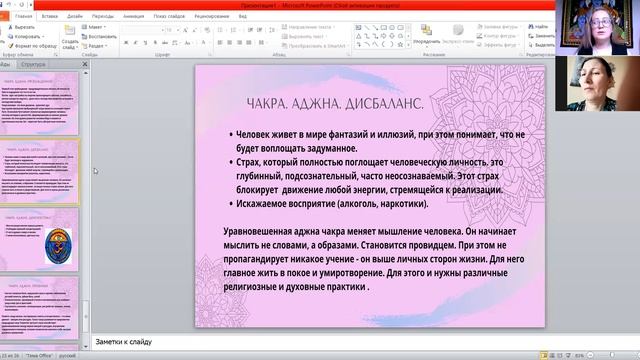The image size is (640, 360).
Task: Toggle justify text alignment
Action: (249, 42)
